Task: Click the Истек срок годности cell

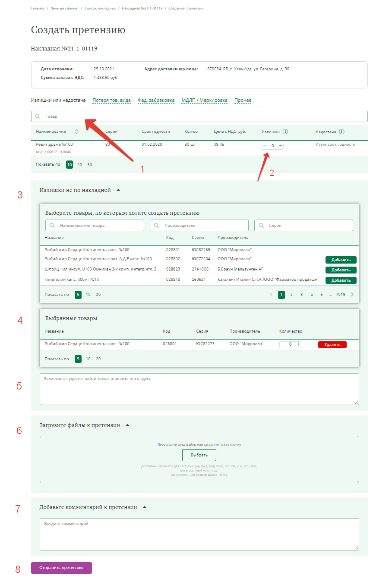Action: 335,145
